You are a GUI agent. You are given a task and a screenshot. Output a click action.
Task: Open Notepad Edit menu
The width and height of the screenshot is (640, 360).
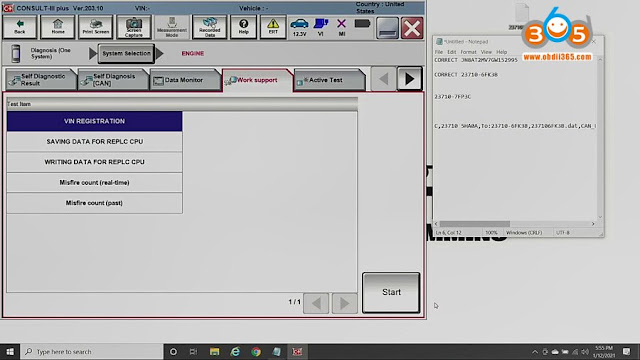451,52
